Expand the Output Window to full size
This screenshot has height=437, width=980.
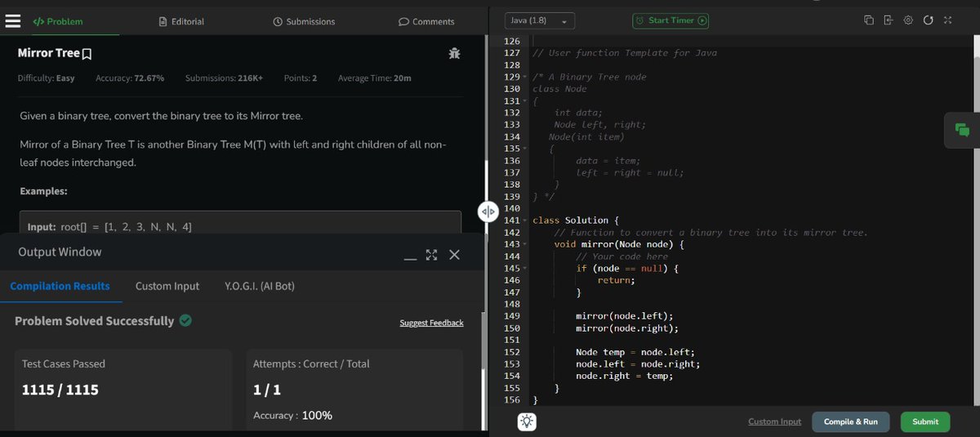(432, 255)
